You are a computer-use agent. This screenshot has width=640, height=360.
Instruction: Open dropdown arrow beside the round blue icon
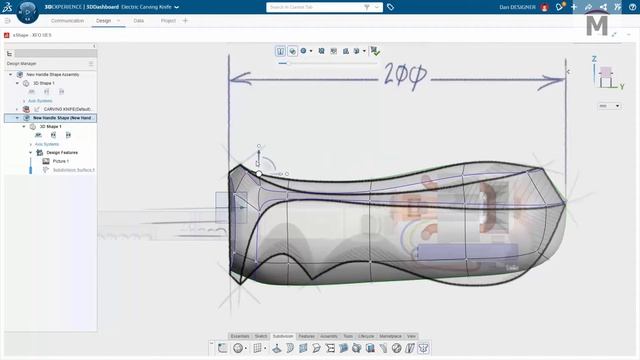tap(311, 51)
